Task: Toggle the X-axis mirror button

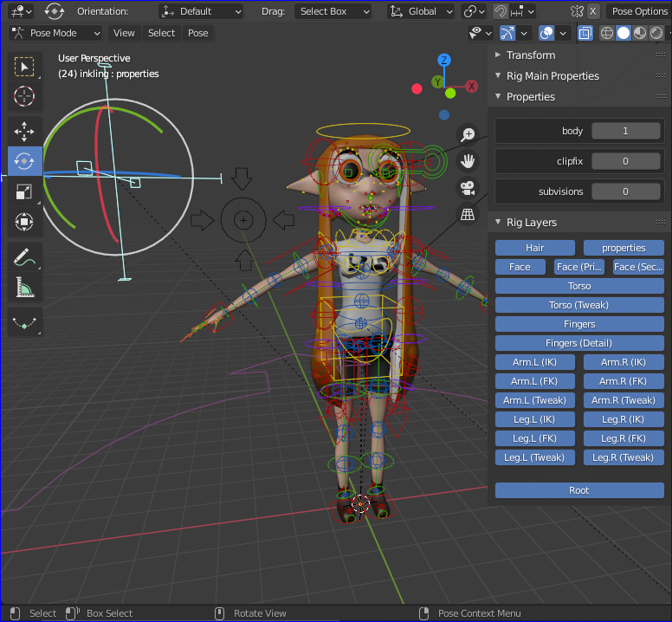Action: (x=593, y=11)
